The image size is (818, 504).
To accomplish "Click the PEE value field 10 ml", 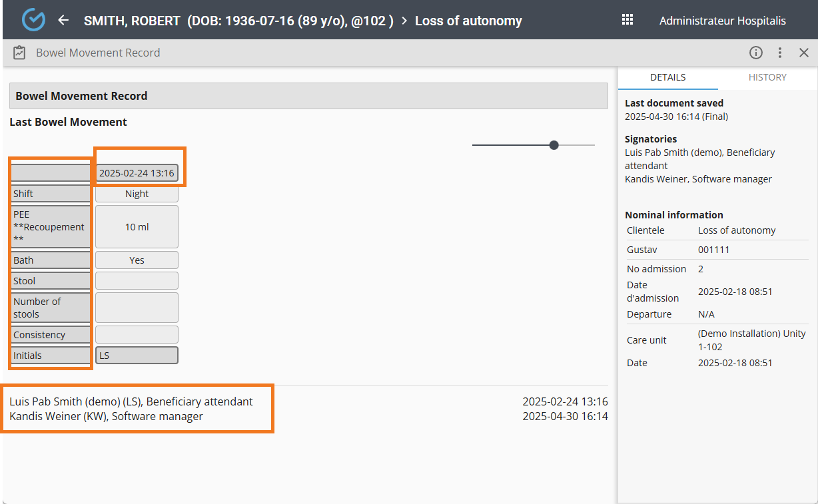I will (x=137, y=227).
